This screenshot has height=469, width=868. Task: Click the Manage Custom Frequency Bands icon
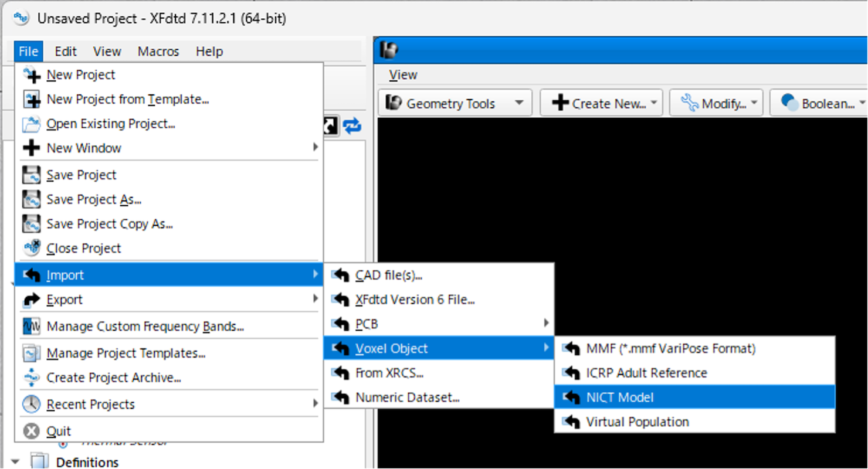(31, 327)
